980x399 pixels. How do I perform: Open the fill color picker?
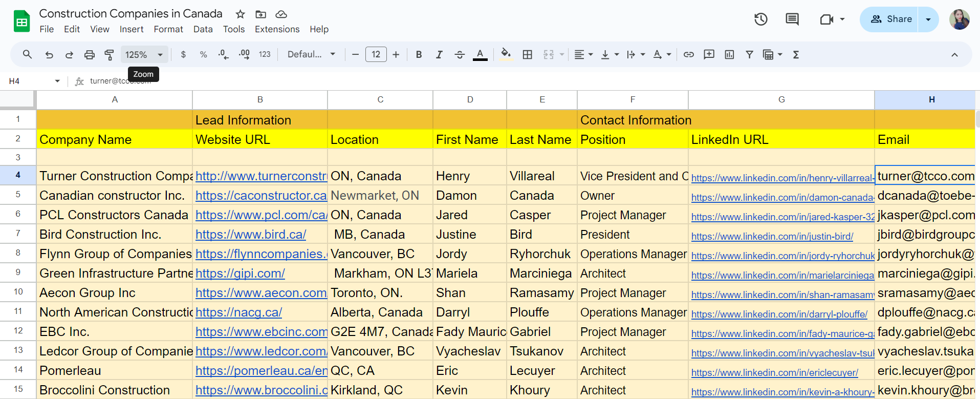pos(506,54)
